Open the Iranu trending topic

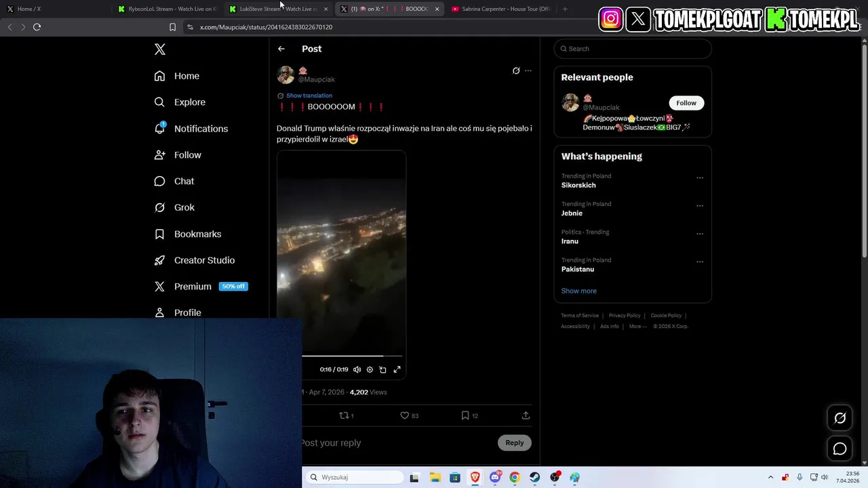pyautogui.click(x=570, y=241)
